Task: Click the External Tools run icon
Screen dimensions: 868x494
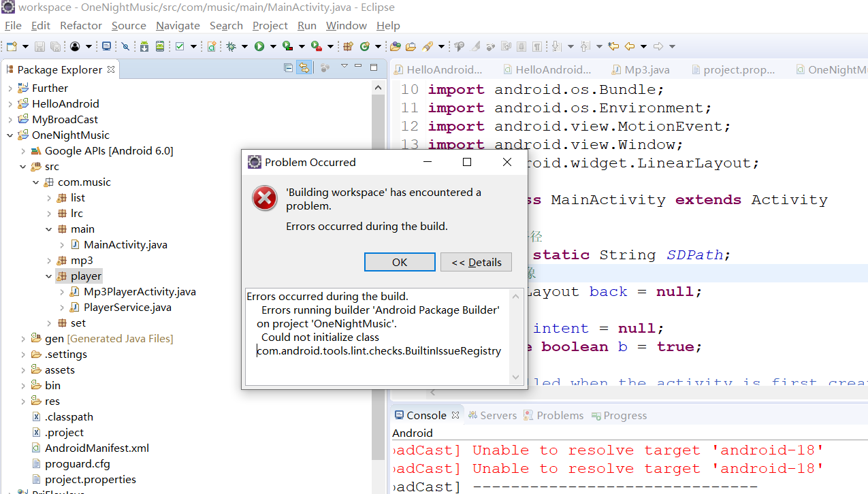Action: coord(315,46)
